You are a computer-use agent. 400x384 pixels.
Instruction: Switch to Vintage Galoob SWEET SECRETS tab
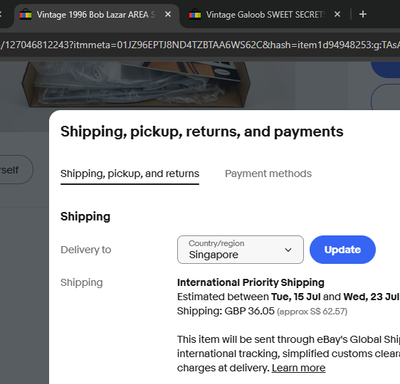(x=265, y=15)
